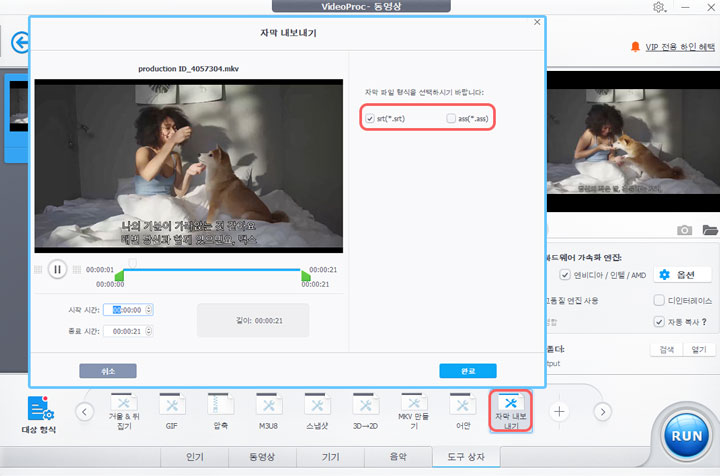Click the blue timeline progress bar
This screenshot has width=720, height=476.
(212, 270)
